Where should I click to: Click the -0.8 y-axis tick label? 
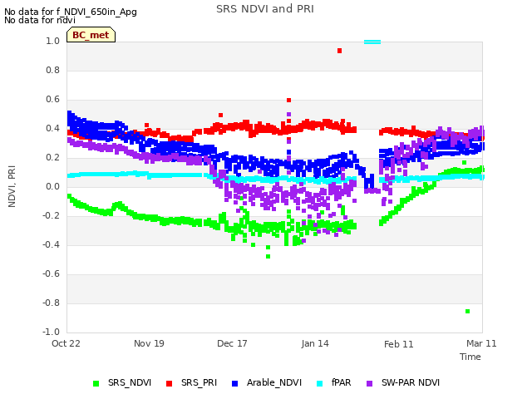[x=51, y=303]
